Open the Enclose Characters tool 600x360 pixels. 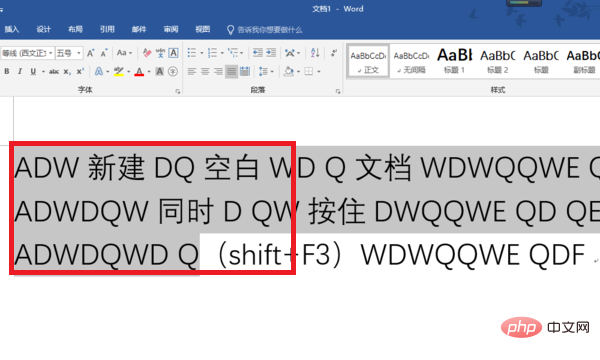pyautogui.click(x=173, y=72)
